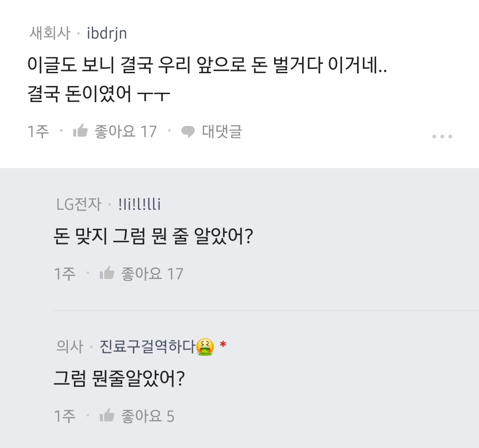Image resolution: width=479 pixels, height=448 pixels.
Task: Tap the red asterisk author marker
Action: (x=223, y=345)
